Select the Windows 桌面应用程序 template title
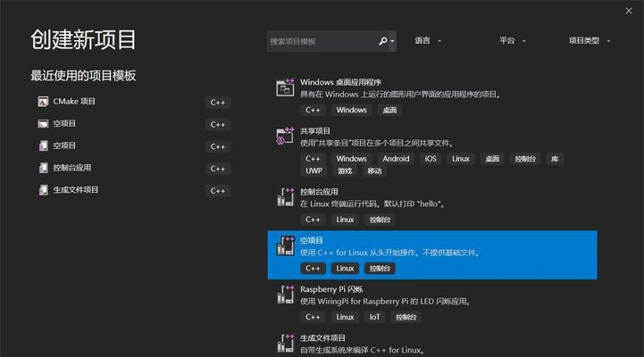Viewport: 644px width, 357px height. pos(340,82)
